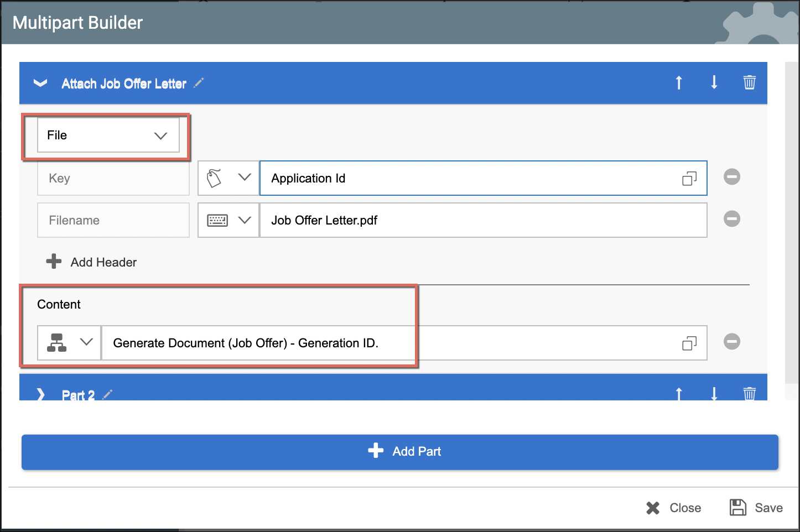The width and height of the screenshot is (800, 532).
Task: Open the Filename value type dropdown
Action: (228, 220)
